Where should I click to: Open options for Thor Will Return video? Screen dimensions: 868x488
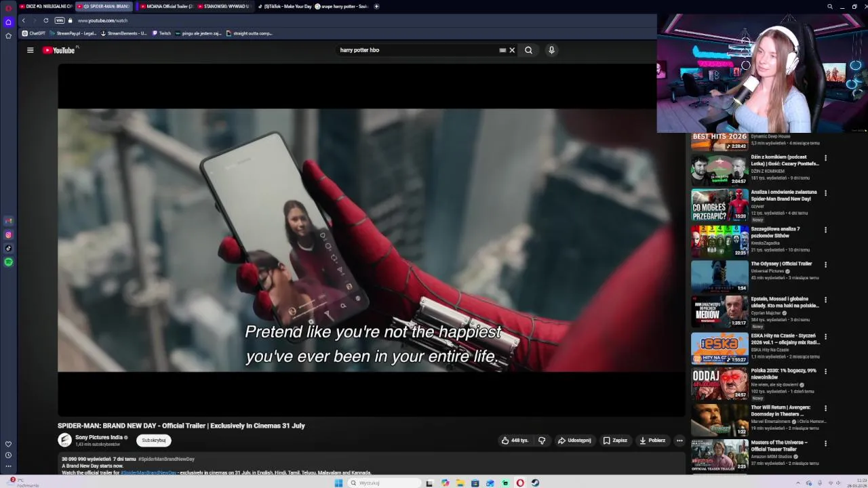tap(825, 409)
